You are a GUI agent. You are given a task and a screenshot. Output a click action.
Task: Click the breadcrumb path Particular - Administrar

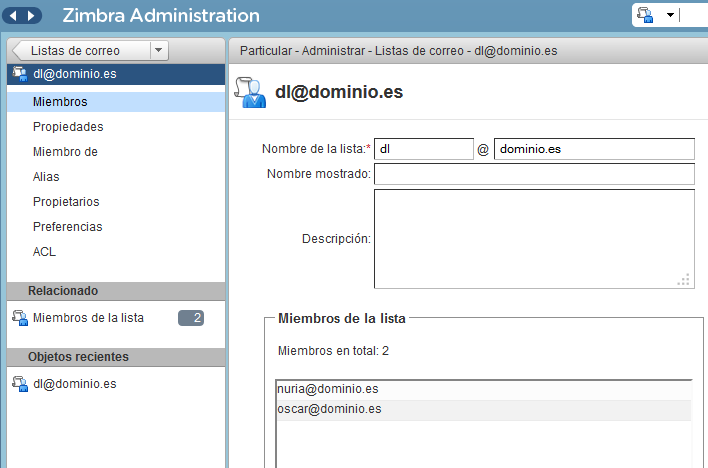302,51
